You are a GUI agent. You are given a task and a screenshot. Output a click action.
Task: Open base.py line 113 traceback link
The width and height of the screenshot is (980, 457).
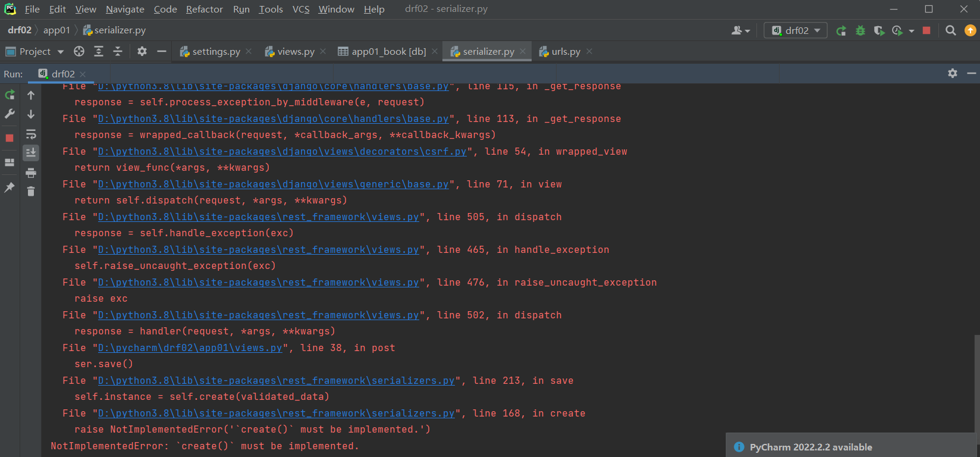tap(273, 119)
